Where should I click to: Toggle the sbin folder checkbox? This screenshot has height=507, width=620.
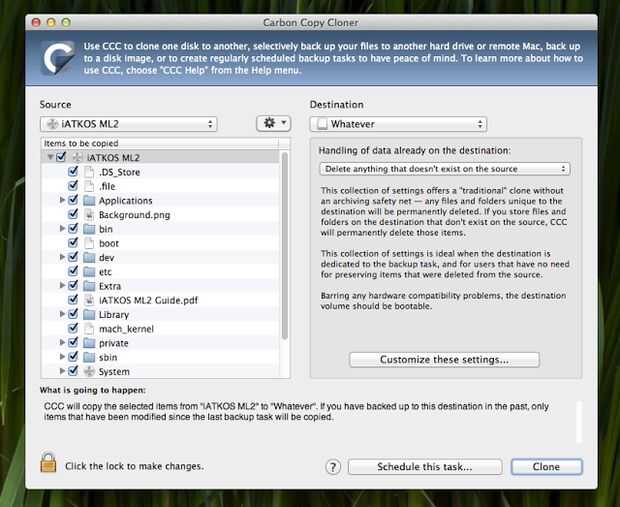point(73,356)
